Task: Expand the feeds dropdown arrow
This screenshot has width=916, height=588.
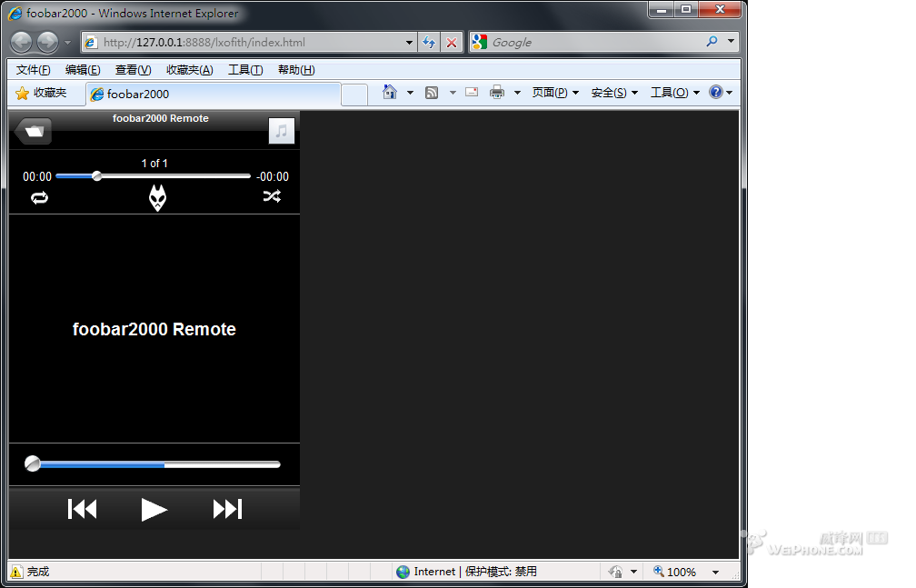Action: click(x=453, y=93)
